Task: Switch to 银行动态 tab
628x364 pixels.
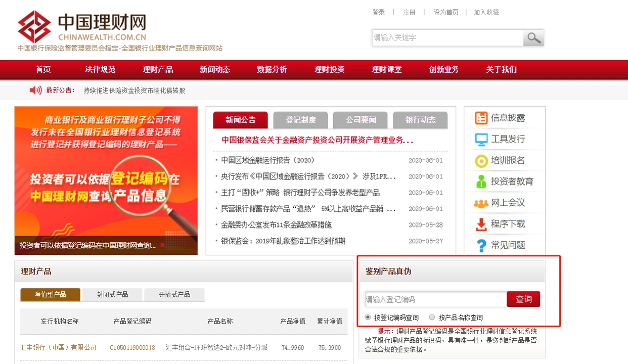Action: pyautogui.click(x=421, y=120)
